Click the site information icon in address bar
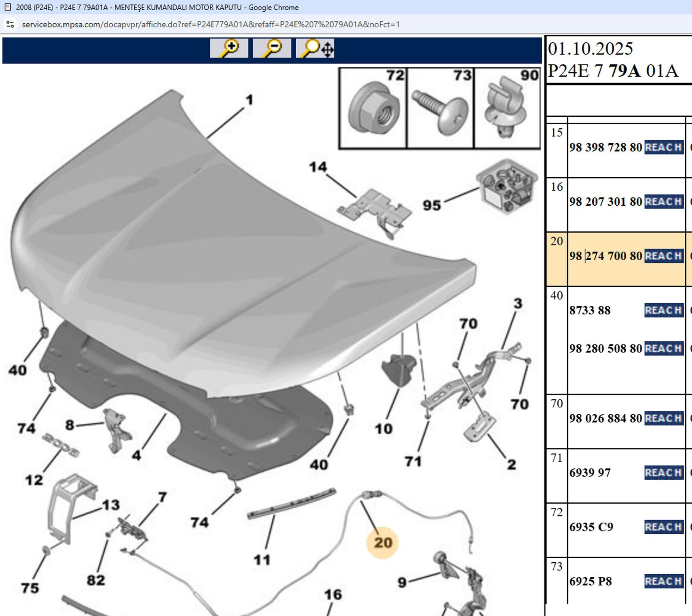Screen dimensions: 692x616 (x=10, y=24)
